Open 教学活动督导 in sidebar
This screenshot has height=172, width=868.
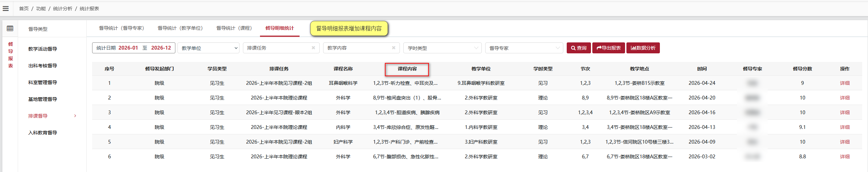click(43, 49)
